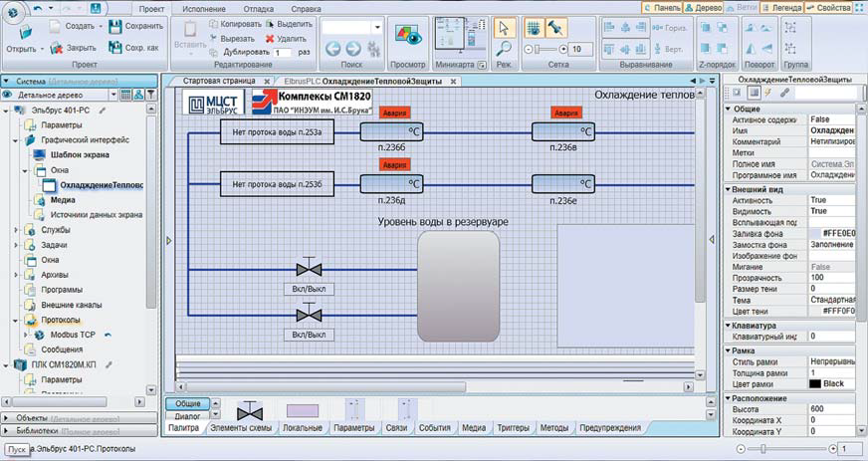Open the search field dropdown arrow

tap(377, 27)
